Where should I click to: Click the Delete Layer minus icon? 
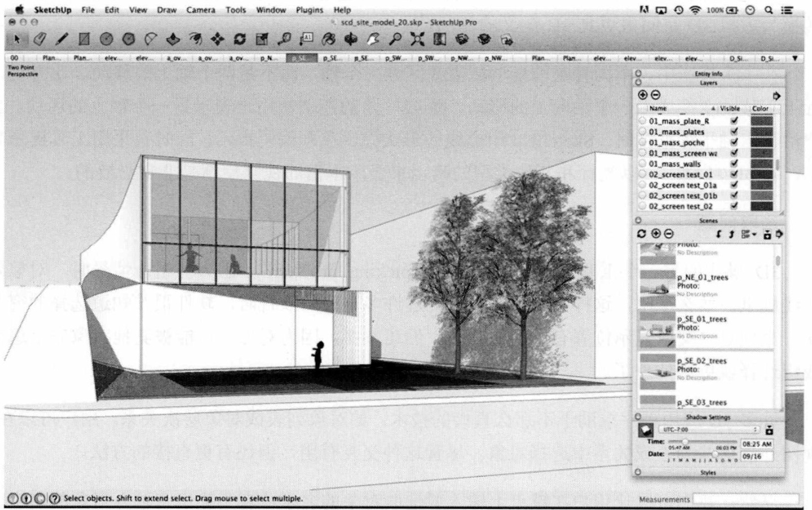[x=655, y=95]
